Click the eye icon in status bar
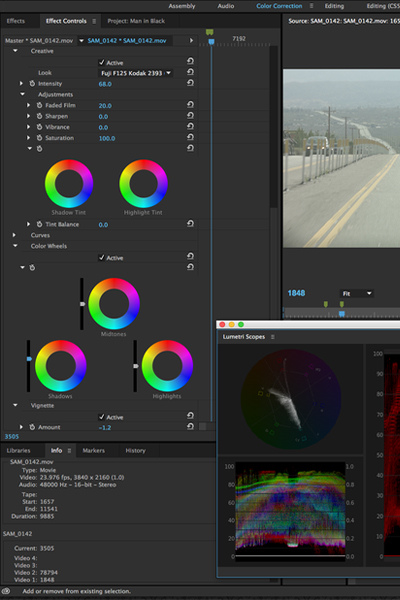 coord(7,591)
